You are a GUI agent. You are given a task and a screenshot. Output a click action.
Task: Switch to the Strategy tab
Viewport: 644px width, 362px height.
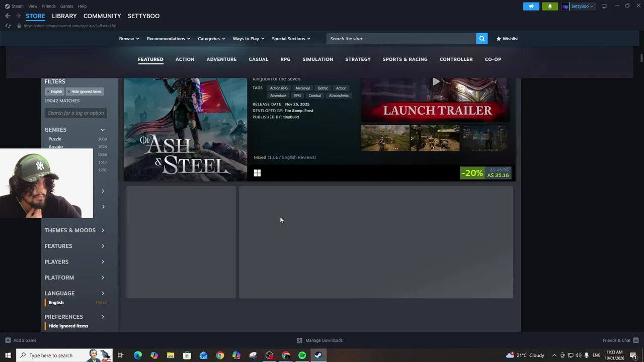[x=358, y=59]
